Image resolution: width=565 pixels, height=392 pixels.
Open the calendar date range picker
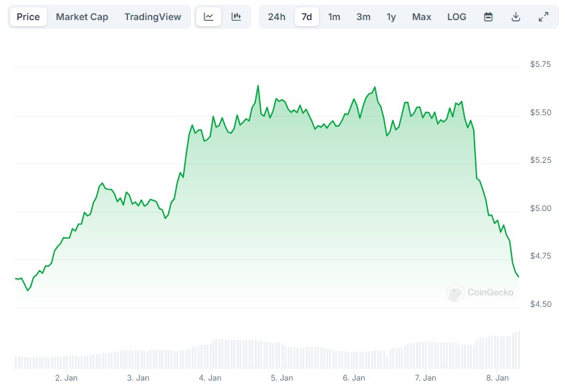tap(488, 17)
